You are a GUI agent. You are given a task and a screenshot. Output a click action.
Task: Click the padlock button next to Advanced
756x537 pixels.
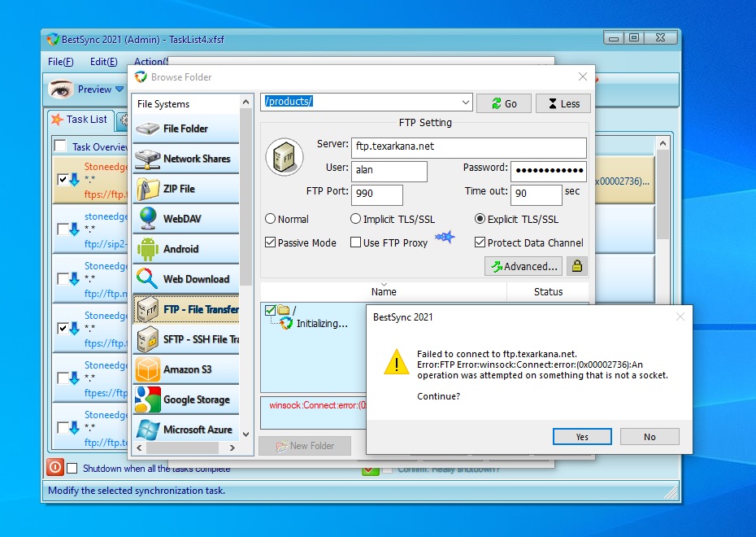[x=576, y=266]
